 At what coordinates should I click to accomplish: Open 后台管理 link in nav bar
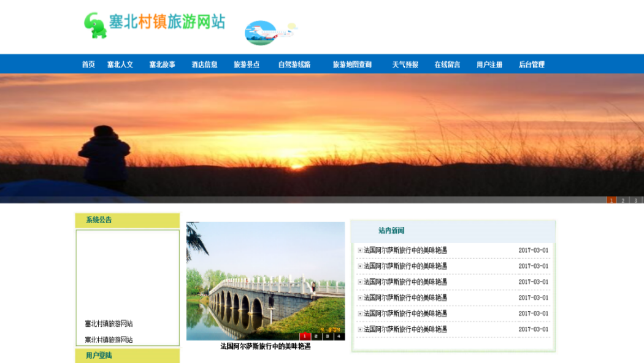click(532, 64)
